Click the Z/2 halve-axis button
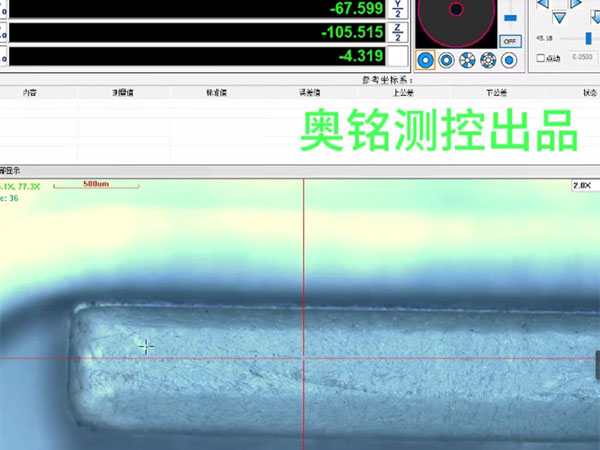The width and height of the screenshot is (600, 450). pyautogui.click(x=397, y=32)
